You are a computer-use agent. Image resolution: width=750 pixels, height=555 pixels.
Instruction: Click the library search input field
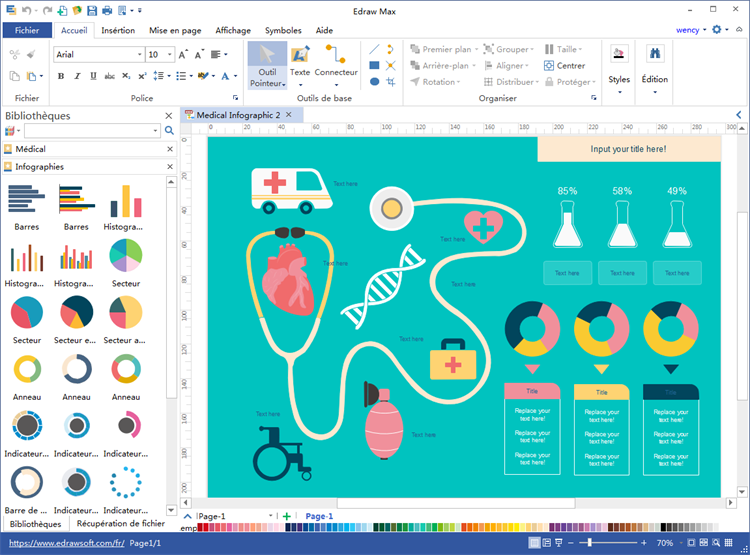pyautogui.click(x=92, y=130)
